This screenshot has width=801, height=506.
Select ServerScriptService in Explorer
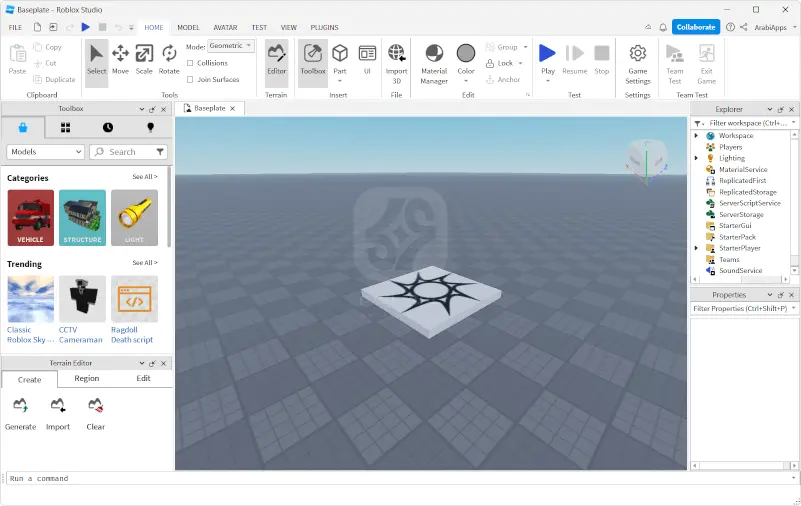tap(749, 203)
